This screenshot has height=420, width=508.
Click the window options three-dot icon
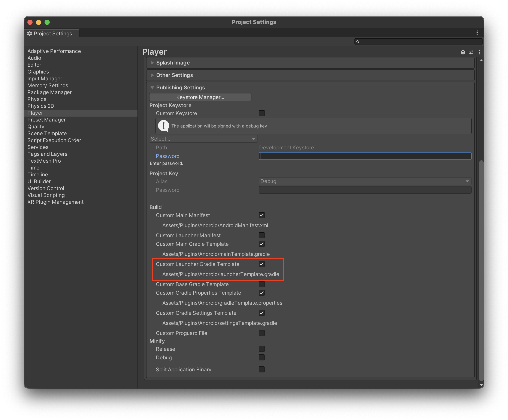[477, 33]
